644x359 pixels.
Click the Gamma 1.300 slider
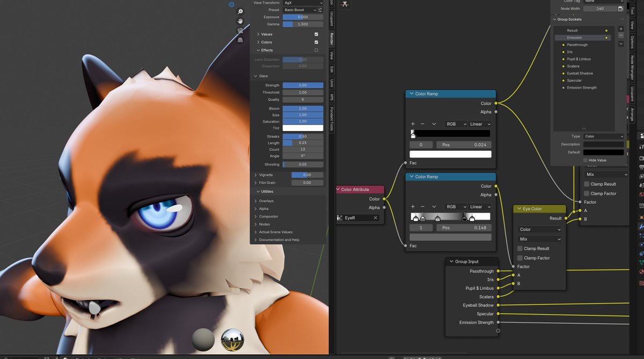pos(303,24)
